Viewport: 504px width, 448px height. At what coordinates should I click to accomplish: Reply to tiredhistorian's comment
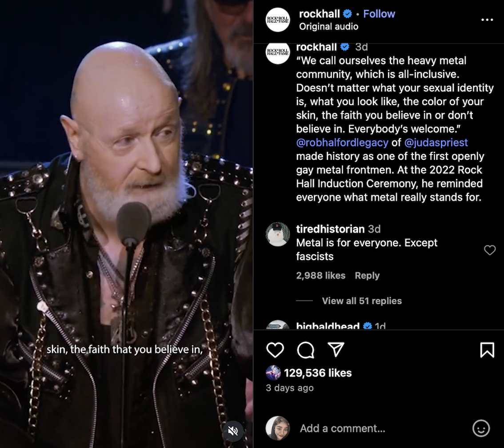pyautogui.click(x=367, y=276)
